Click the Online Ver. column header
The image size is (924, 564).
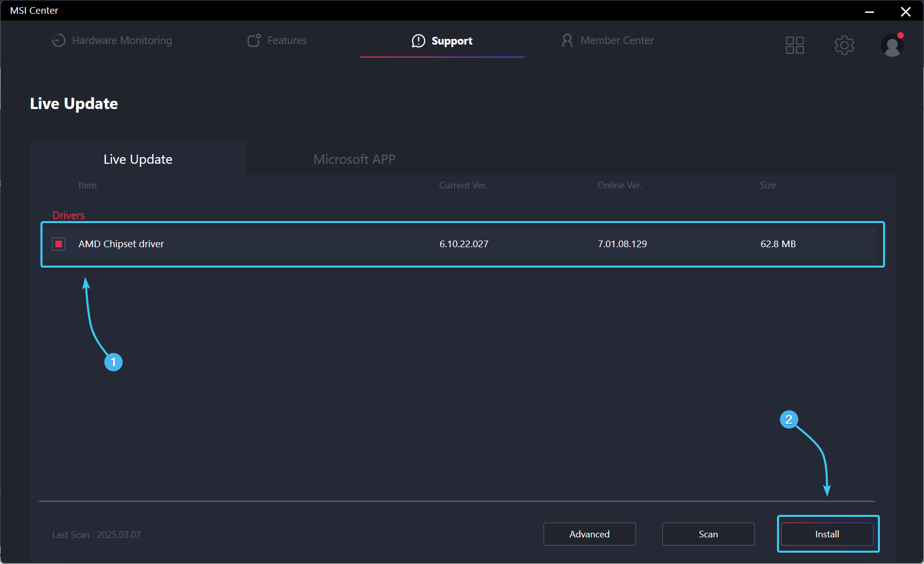tap(620, 185)
